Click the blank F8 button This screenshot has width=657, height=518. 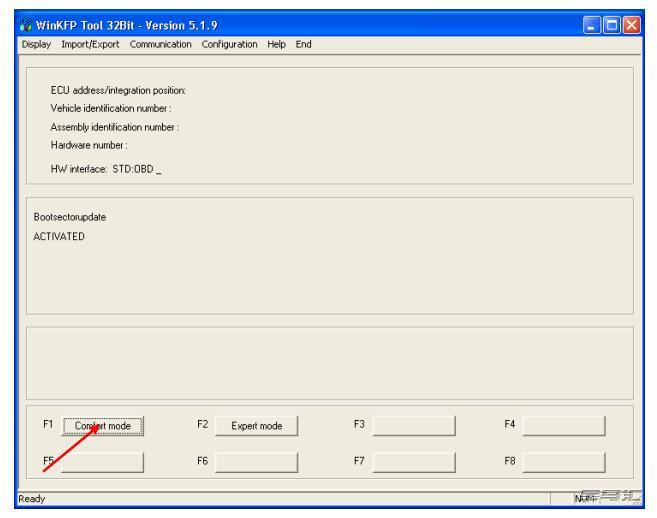564,462
